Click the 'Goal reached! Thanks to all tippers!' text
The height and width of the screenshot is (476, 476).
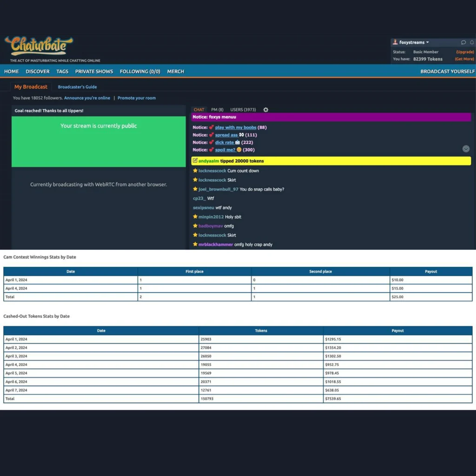coord(49,111)
